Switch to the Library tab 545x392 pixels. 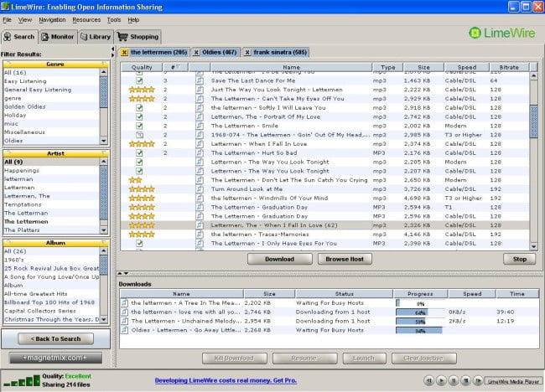96,37
